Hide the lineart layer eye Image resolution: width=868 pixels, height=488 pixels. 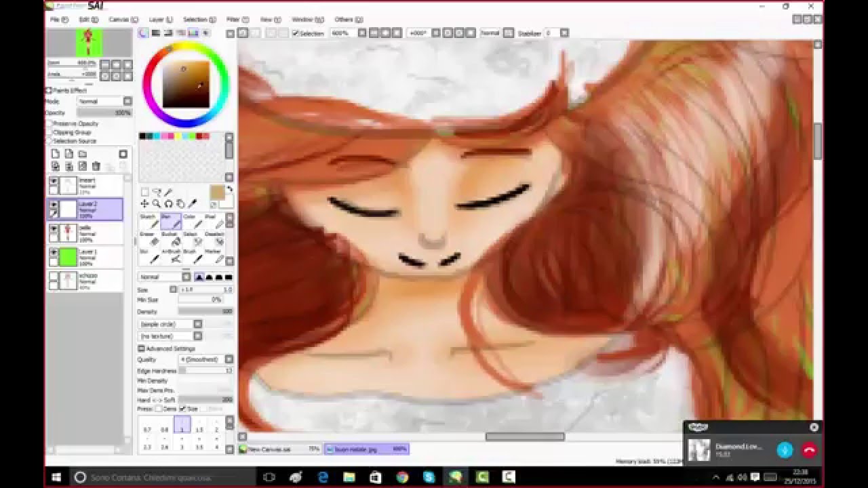pyautogui.click(x=54, y=181)
